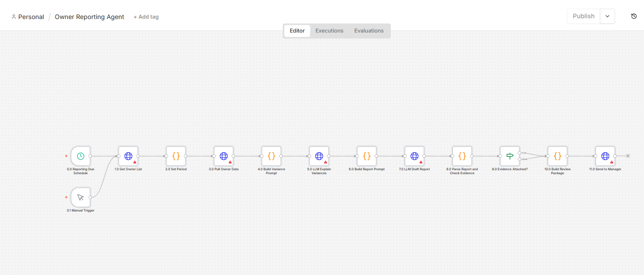Screen dimensions: 644x275
Task: Open the Pull Owner Data HTTP node
Action: coord(224,156)
